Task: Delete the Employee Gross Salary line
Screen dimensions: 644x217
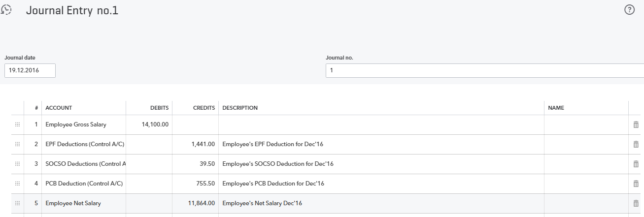Action: pos(636,124)
